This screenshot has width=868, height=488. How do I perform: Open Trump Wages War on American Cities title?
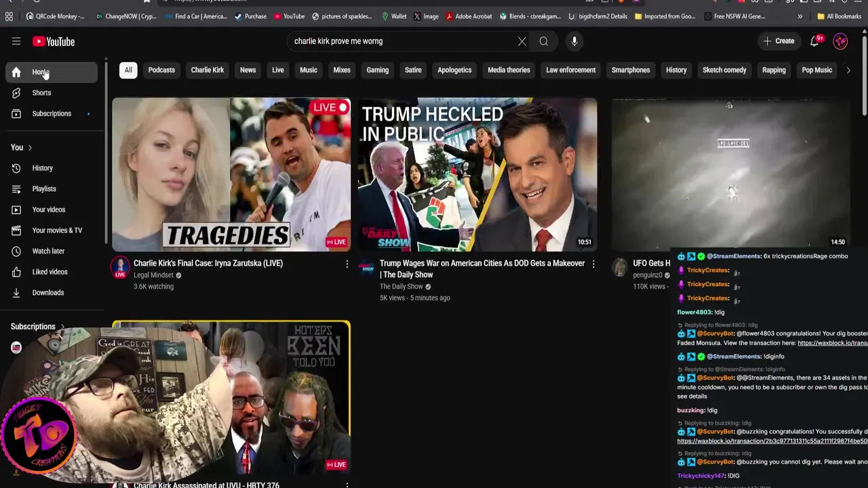tap(482, 269)
